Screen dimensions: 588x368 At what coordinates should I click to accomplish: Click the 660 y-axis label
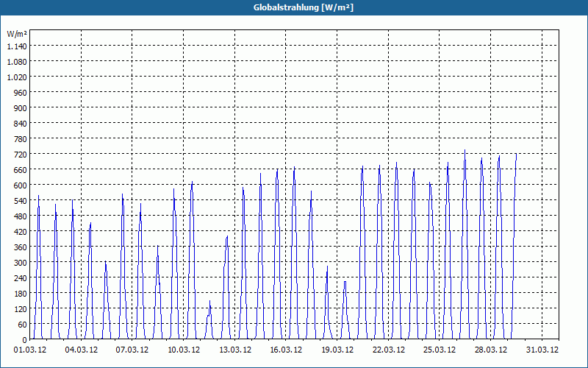coord(21,170)
